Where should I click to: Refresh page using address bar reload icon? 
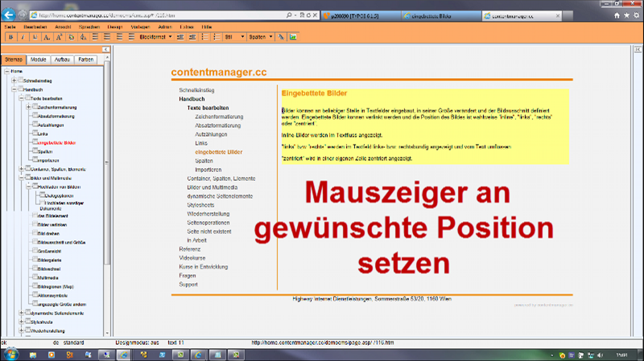(308, 15)
